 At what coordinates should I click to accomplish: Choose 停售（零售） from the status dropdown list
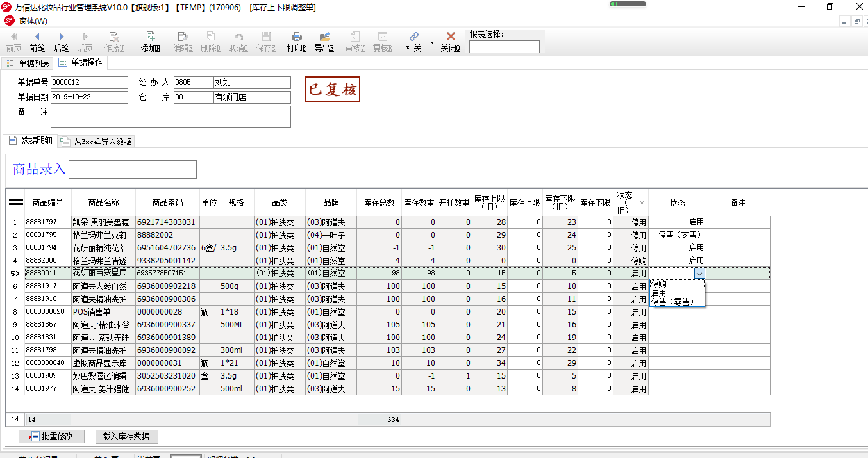pyautogui.click(x=677, y=302)
